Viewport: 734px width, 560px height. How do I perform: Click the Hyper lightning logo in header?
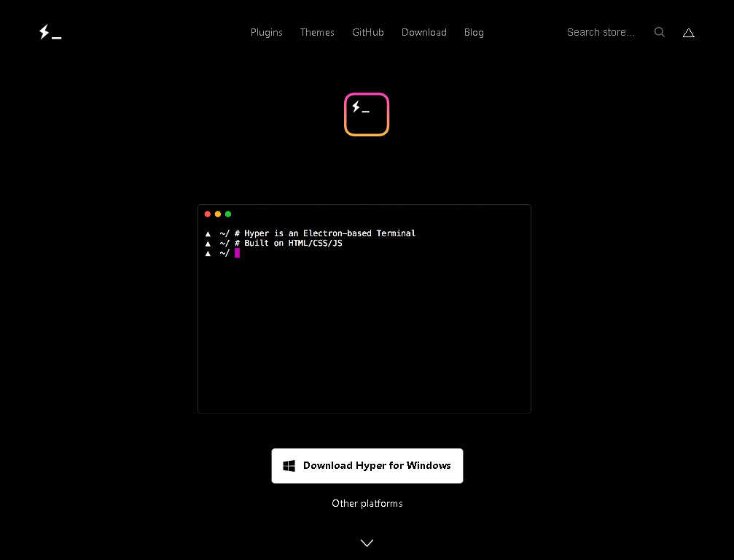(x=50, y=32)
